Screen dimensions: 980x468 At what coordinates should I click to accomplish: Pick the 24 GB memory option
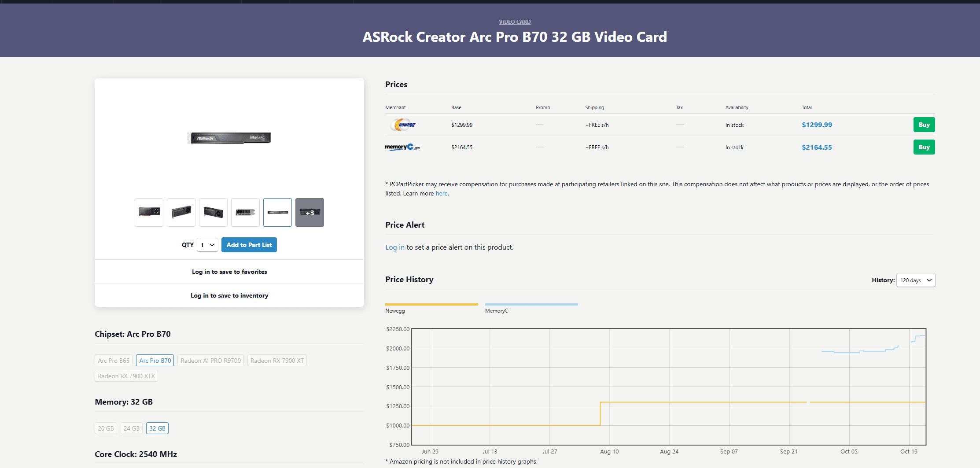[x=131, y=428]
